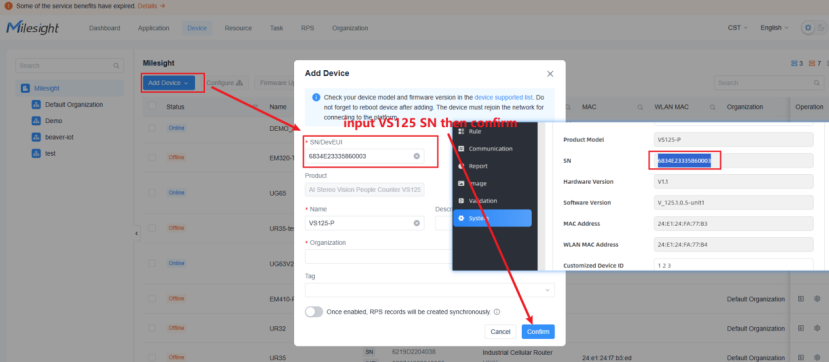Click the RPS records info icon
Viewport: 829px width, 362px height.
497,312
